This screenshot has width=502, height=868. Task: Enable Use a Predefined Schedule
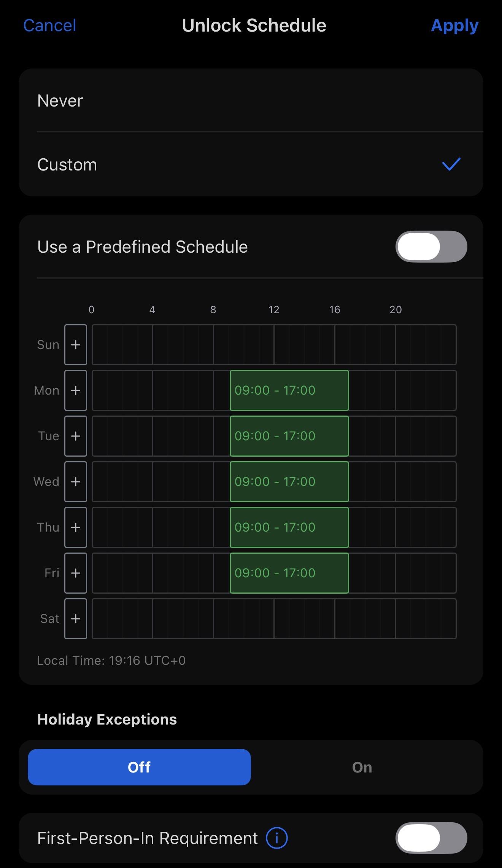click(432, 246)
